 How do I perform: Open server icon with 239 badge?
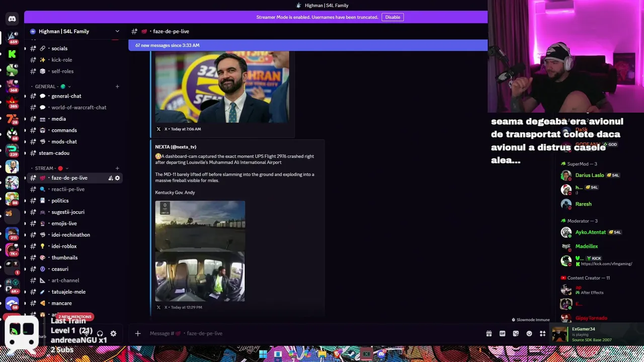[x=12, y=150]
